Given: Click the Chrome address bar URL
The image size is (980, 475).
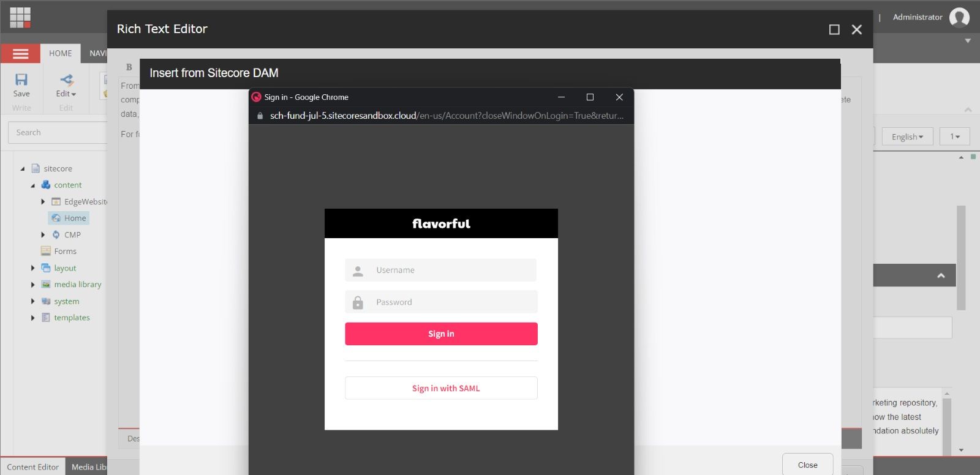Looking at the screenshot, I should pyautogui.click(x=447, y=116).
